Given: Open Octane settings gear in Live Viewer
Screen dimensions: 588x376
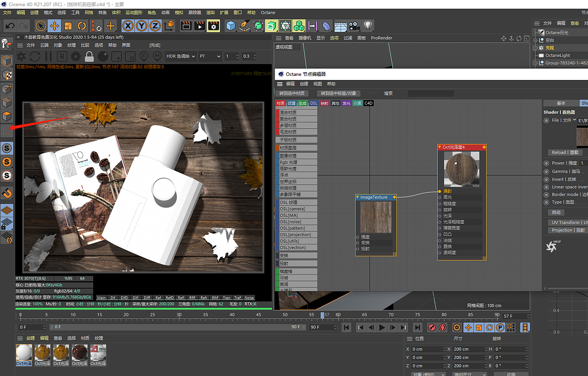Looking at the screenshot, I should [76, 56].
